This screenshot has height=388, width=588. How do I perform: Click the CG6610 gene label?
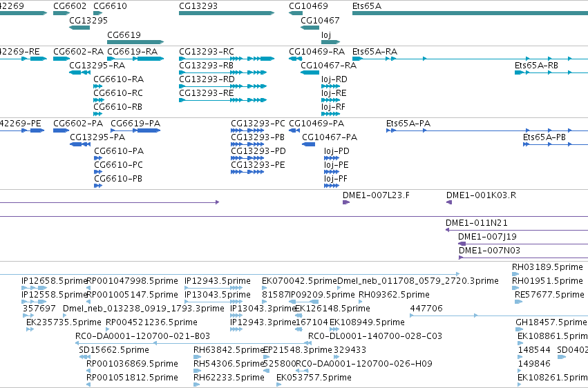coord(110,6)
